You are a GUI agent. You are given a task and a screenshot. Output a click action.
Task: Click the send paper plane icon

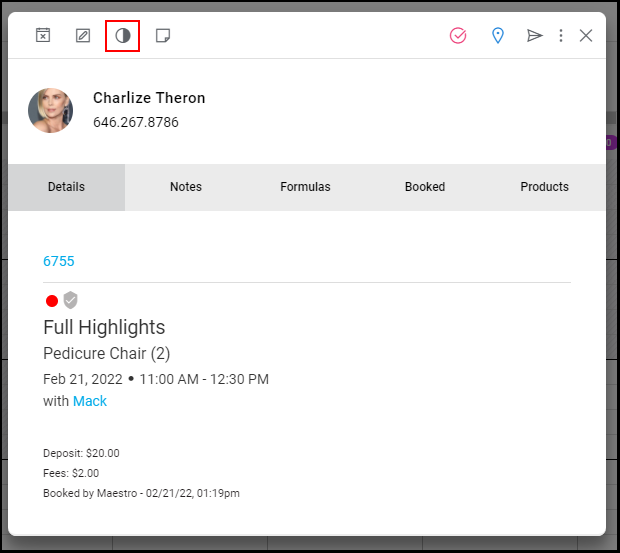pos(535,36)
